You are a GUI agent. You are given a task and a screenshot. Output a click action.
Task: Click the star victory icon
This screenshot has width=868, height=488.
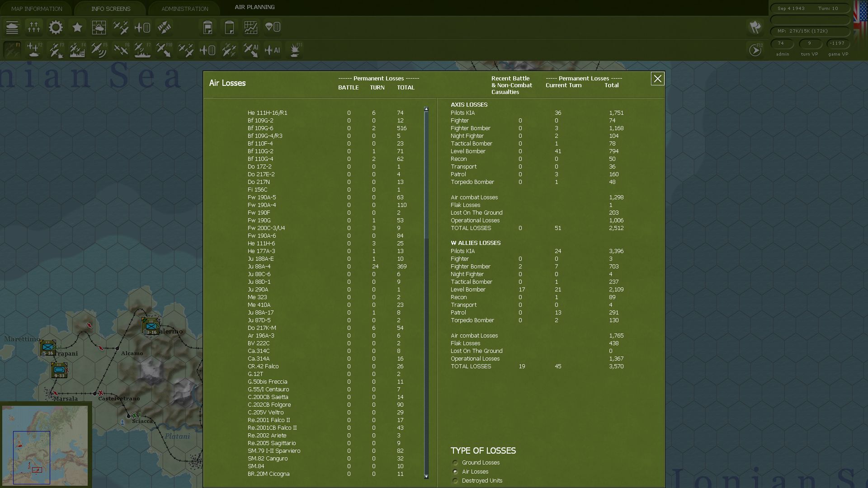pos(77,28)
